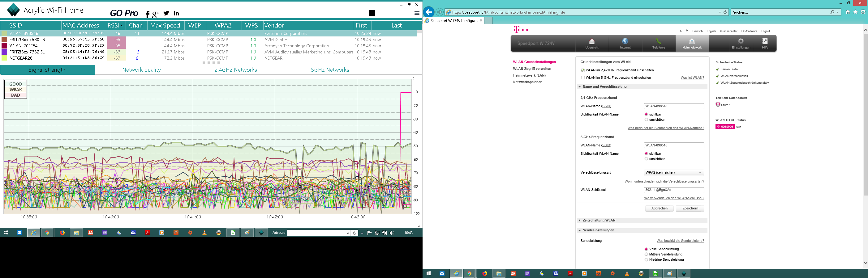Viewport: 868px width, 278px height.
Task: Open WLAN-Zugriff verwalten in sidebar
Action: 532,69
